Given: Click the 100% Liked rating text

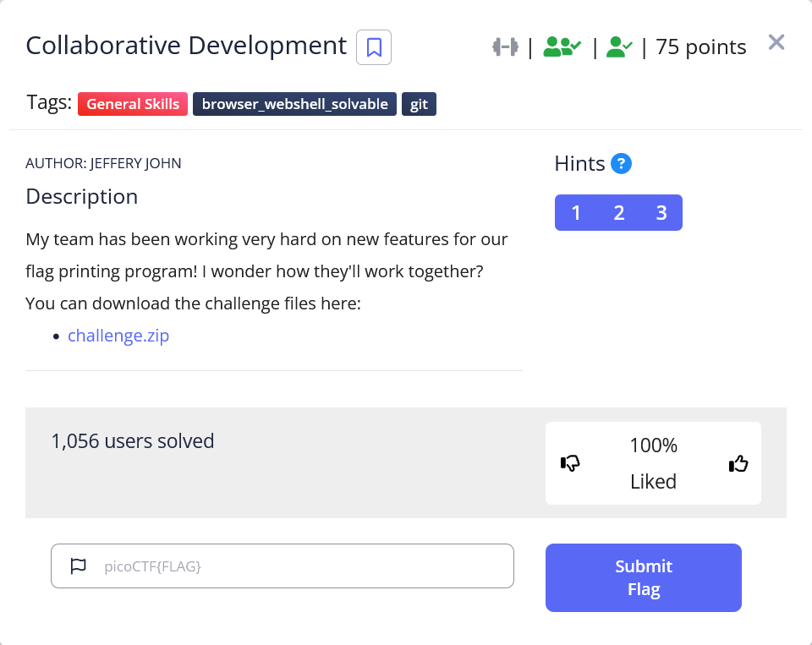Looking at the screenshot, I should coord(654,463).
